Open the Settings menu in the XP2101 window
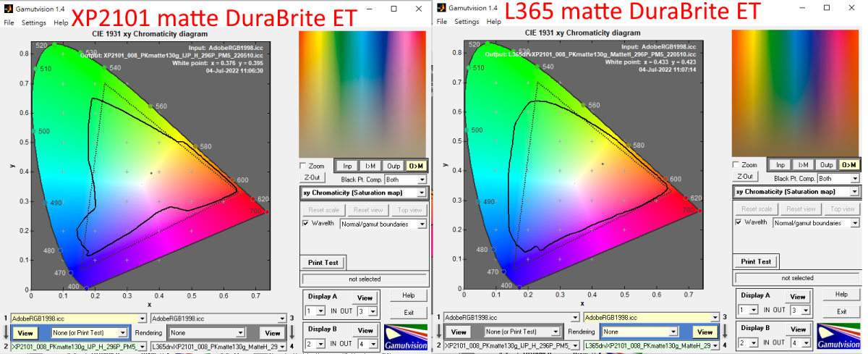 pos(33,22)
